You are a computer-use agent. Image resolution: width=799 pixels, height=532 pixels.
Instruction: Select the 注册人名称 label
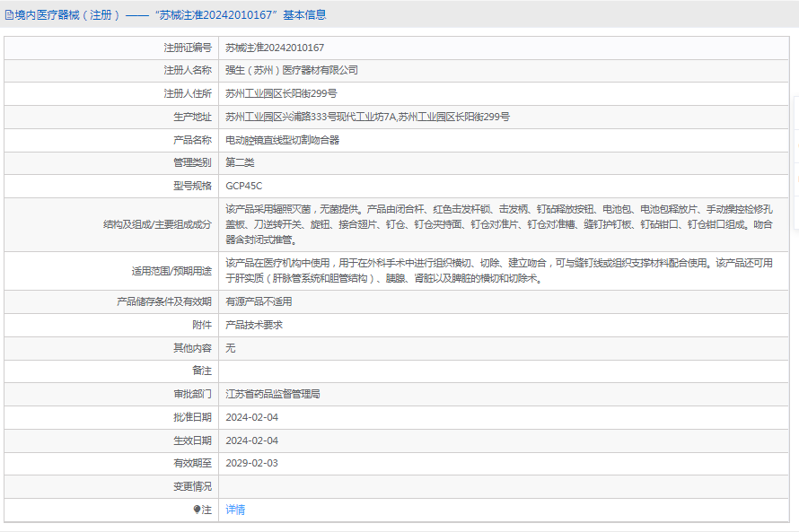(188, 70)
